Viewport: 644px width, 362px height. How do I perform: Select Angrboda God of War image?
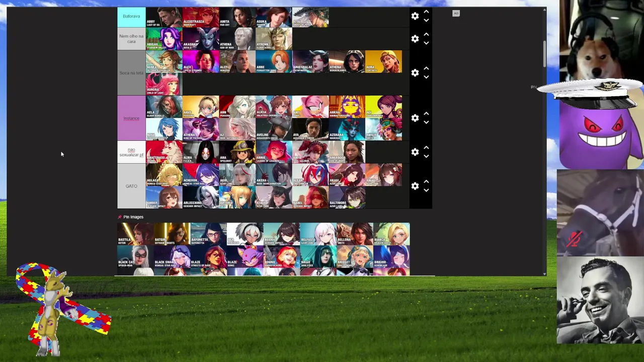point(347,152)
